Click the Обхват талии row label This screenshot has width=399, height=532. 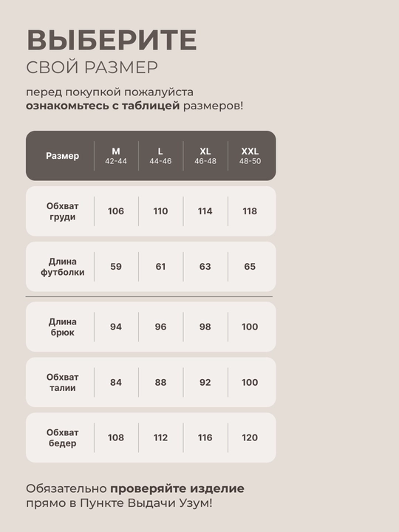point(62,383)
